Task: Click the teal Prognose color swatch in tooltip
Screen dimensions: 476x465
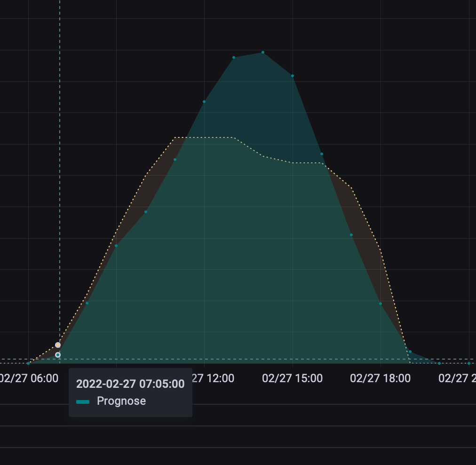Action: coord(83,401)
